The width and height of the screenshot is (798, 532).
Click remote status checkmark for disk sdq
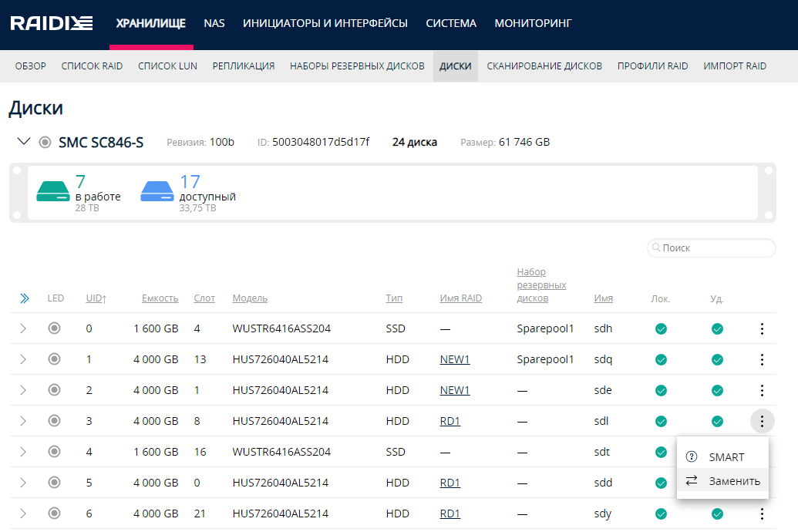tap(717, 360)
